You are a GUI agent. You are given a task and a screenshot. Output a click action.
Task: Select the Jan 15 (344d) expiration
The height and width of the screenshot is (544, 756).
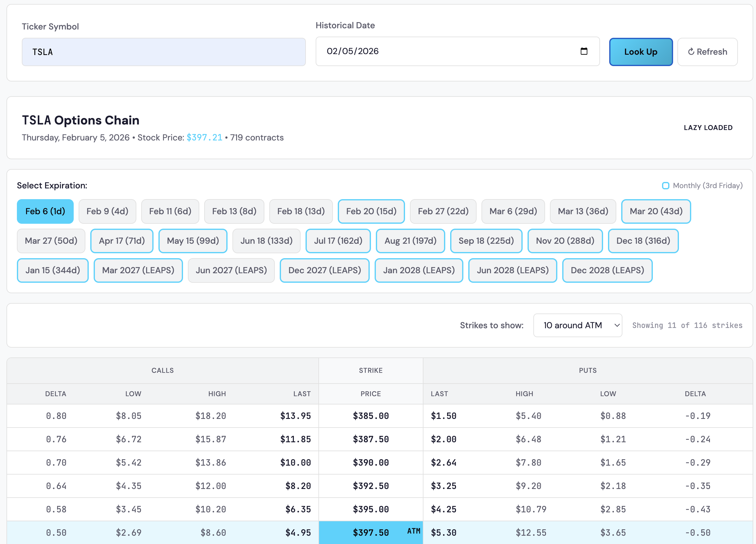(52, 270)
